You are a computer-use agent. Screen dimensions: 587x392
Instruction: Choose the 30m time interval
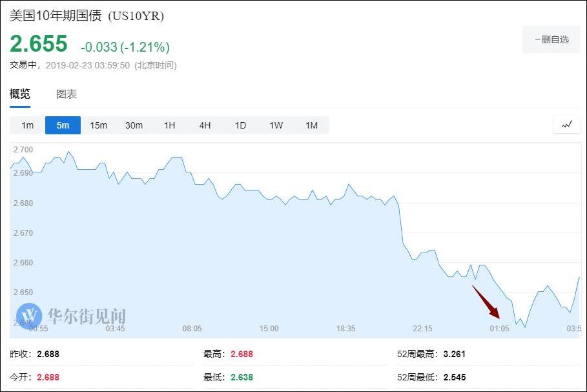pyautogui.click(x=134, y=125)
